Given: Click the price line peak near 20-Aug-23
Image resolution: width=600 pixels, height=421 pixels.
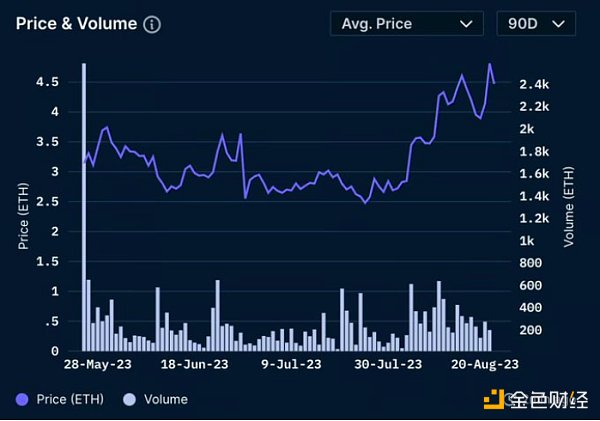Looking at the screenshot, I should [x=490, y=64].
